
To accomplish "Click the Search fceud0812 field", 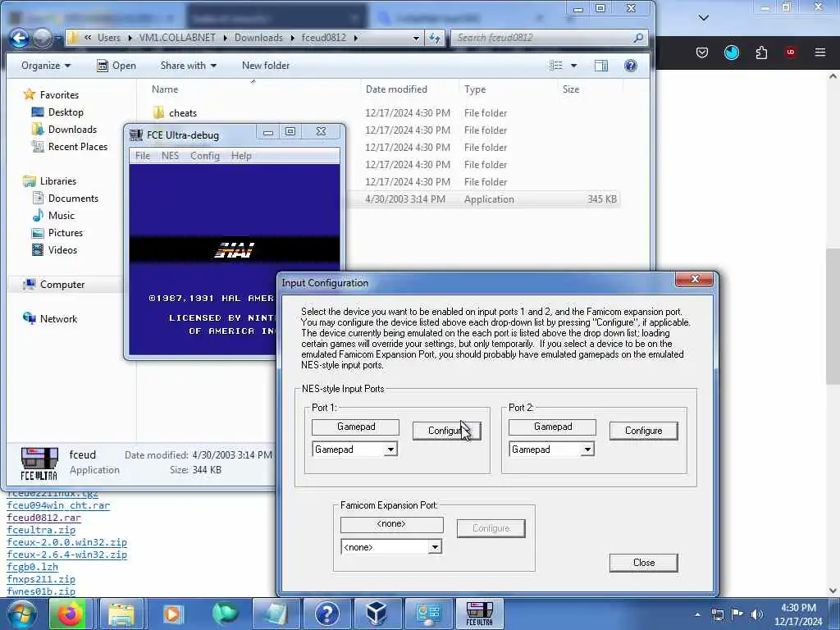I will coord(541,38).
